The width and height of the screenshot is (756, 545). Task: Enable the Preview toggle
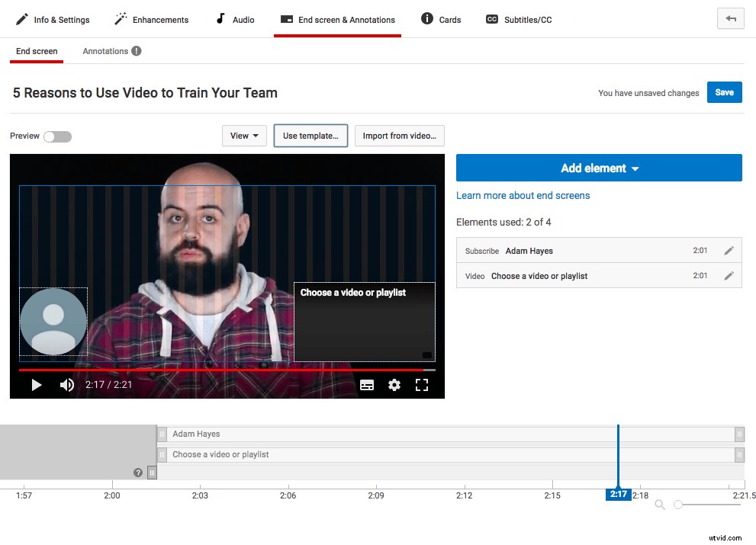[x=57, y=136]
